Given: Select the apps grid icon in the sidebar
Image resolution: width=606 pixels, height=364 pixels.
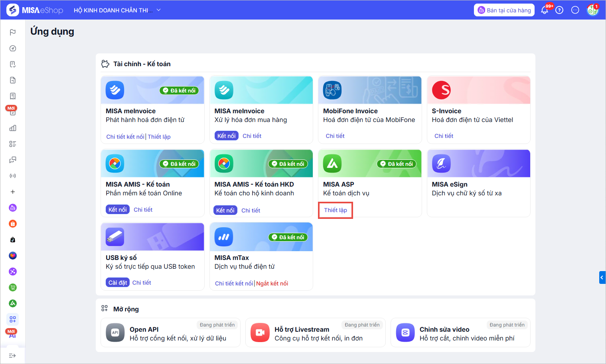Looking at the screenshot, I should (13, 319).
